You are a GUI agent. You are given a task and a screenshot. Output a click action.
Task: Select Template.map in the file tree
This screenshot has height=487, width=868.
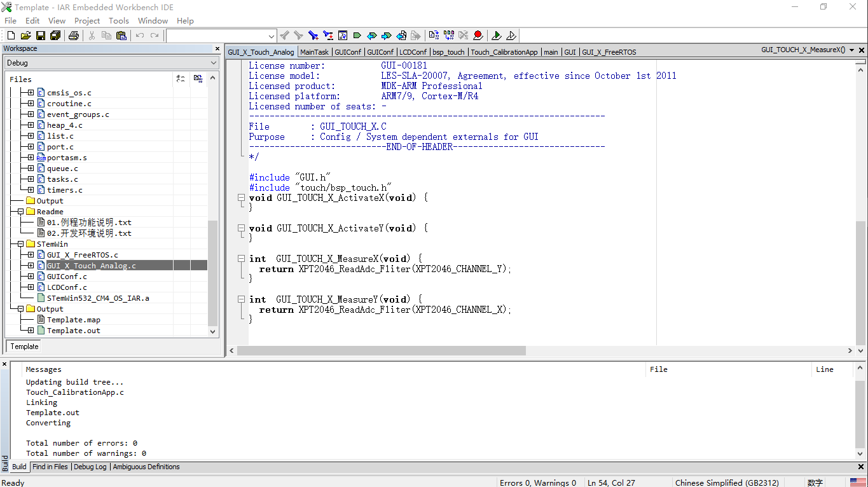click(73, 320)
